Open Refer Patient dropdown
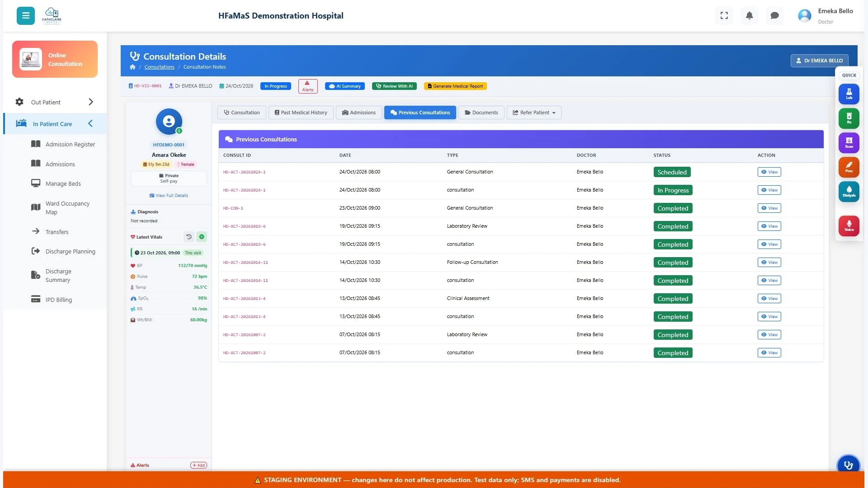Image resolution: width=868 pixels, height=488 pixels. 534,113
